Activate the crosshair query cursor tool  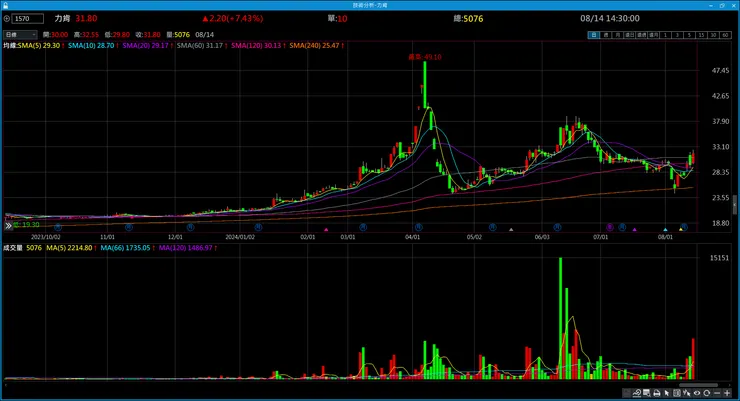(x=687, y=393)
